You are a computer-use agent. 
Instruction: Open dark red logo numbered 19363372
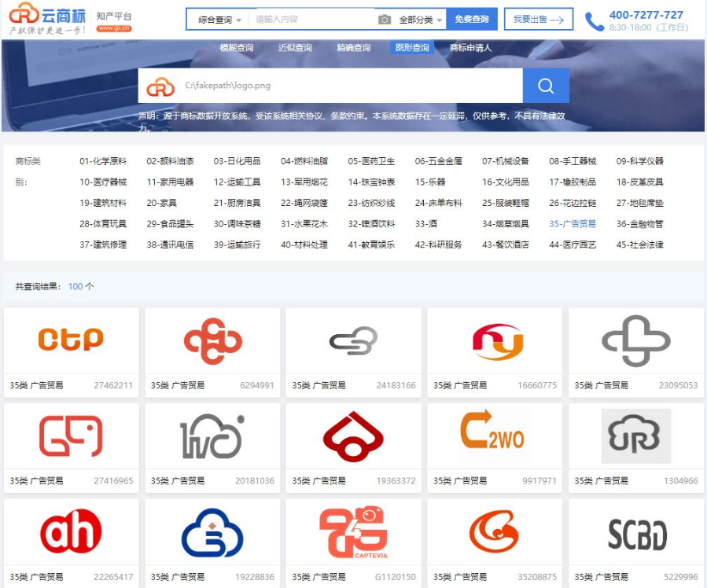pos(354,436)
